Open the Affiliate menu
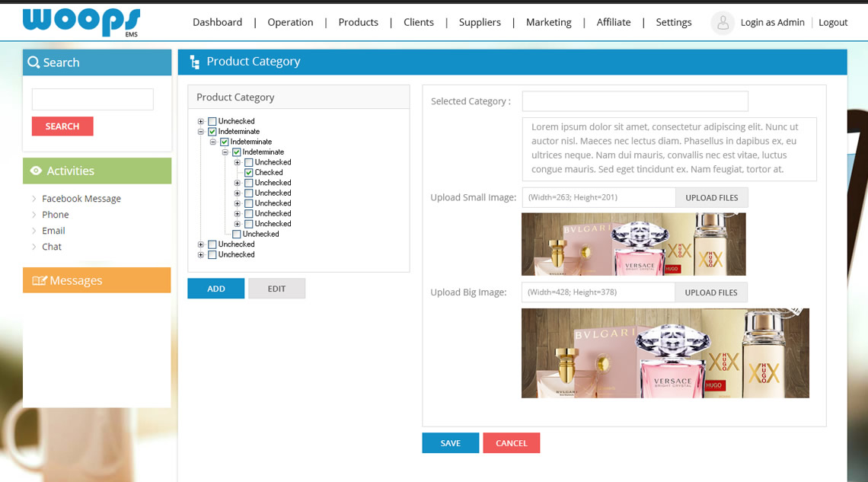This screenshot has width=868, height=482. [614, 22]
